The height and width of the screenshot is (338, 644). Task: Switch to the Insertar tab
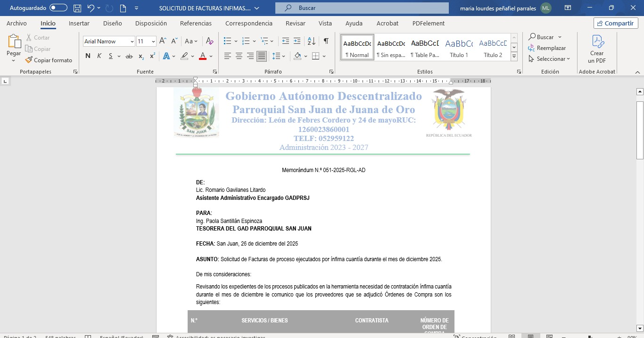click(79, 23)
